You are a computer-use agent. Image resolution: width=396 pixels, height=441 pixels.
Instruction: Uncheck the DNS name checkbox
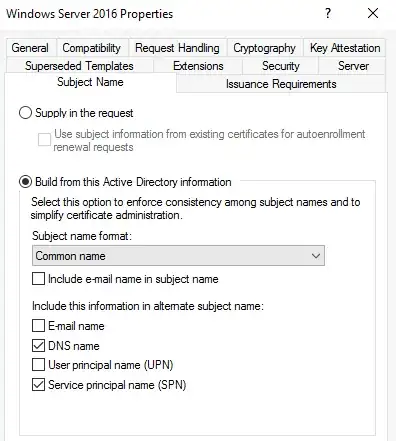tap(38, 345)
